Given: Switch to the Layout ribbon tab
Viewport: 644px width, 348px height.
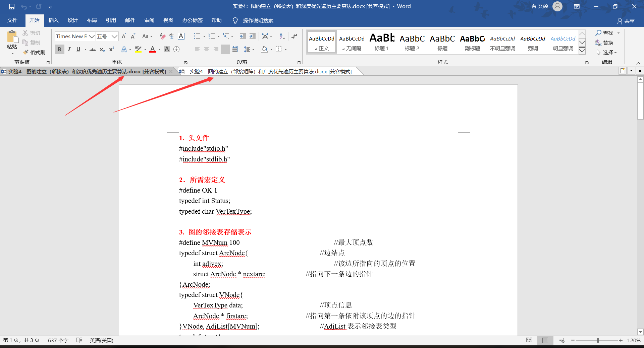Looking at the screenshot, I should pyautogui.click(x=92, y=20).
